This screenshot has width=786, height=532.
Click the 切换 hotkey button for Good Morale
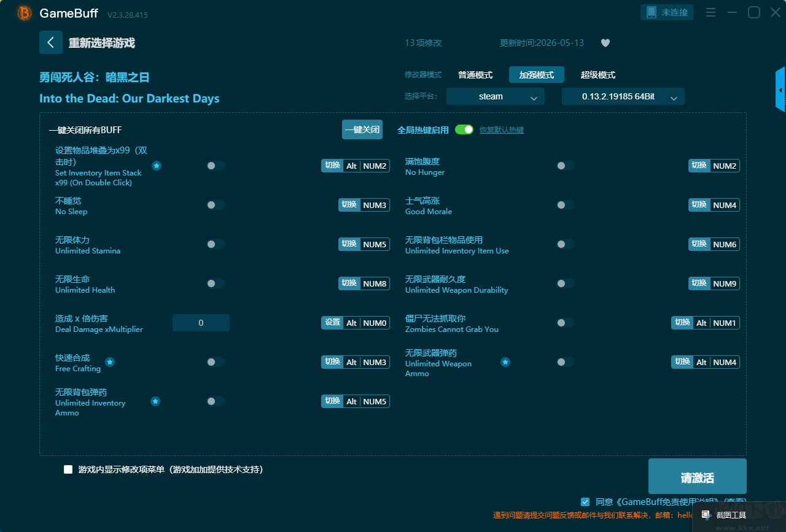click(x=699, y=205)
